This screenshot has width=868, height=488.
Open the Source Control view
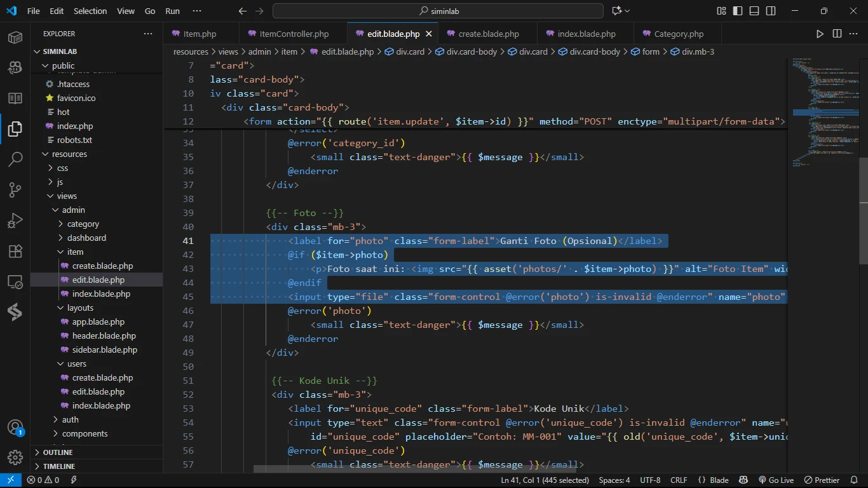click(x=15, y=189)
